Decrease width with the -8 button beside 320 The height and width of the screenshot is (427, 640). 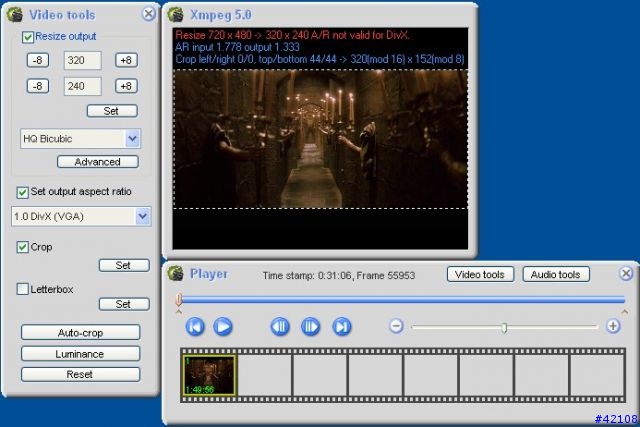(38, 60)
